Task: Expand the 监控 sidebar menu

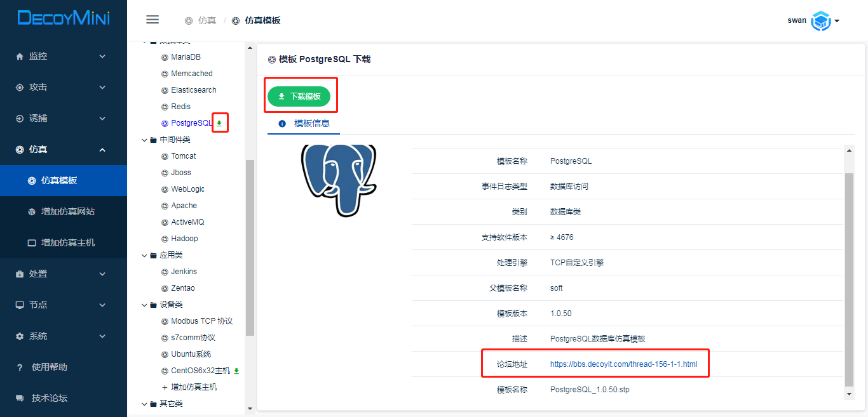Action: click(x=63, y=56)
